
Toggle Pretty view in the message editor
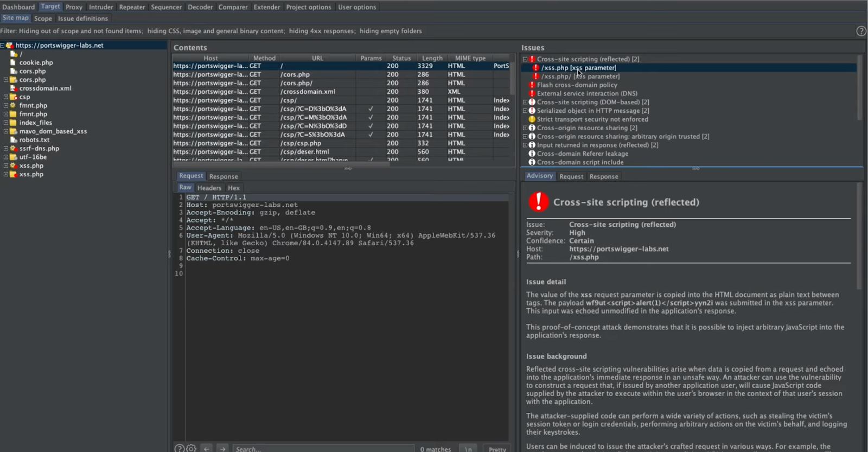497,449
